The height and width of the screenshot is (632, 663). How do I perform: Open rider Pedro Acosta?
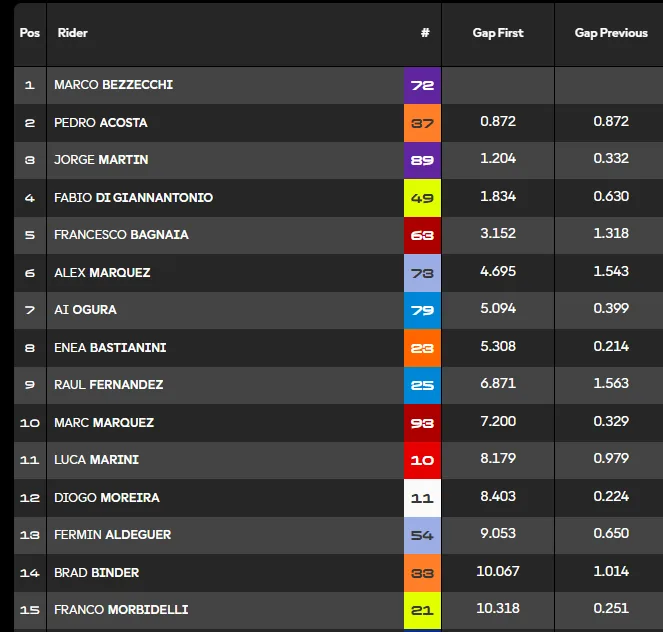coord(101,123)
